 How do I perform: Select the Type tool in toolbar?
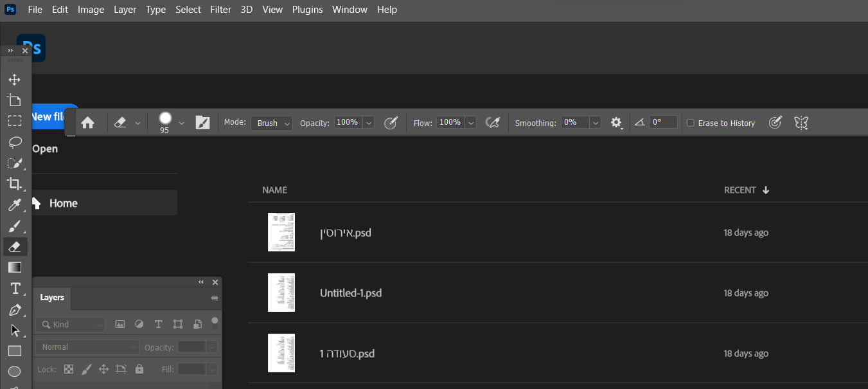(x=15, y=289)
